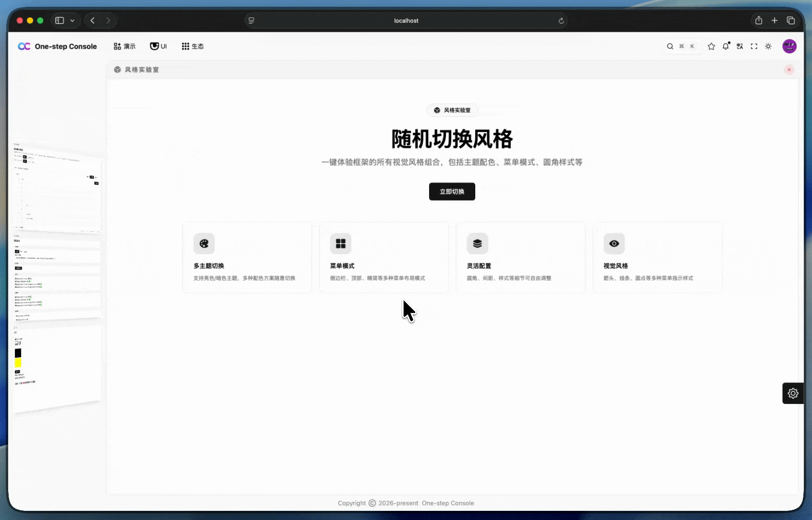812x520 pixels.
Task: Click the 多主题切换 card title
Action: [x=209, y=266]
